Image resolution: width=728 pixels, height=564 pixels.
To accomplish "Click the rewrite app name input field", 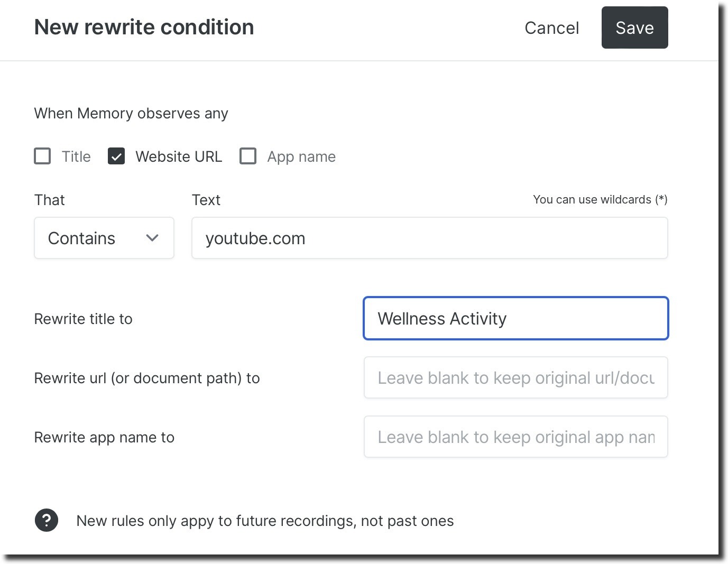I will (515, 437).
